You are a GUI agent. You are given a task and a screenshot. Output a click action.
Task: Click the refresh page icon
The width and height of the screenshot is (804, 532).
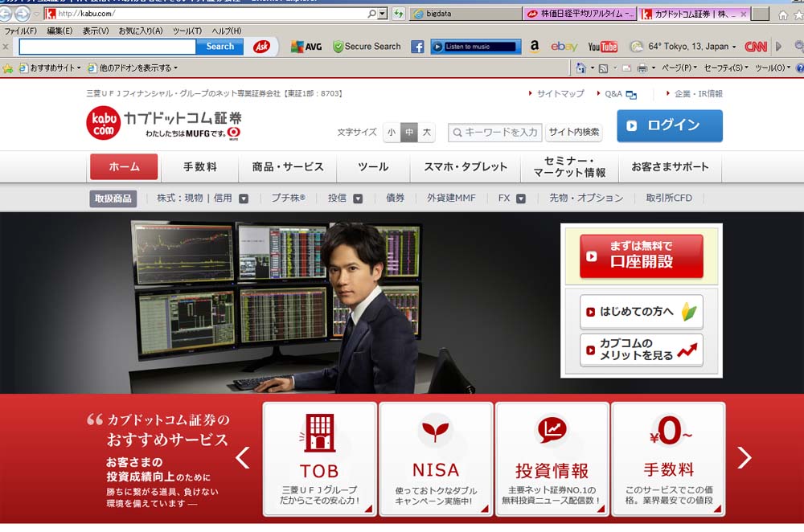click(x=399, y=14)
